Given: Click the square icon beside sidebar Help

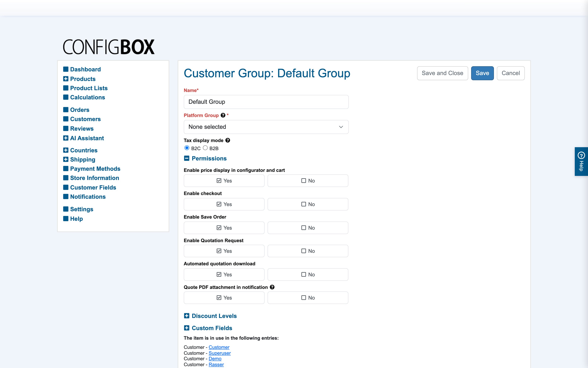Looking at the screenshot, I should tap(66, 219).
